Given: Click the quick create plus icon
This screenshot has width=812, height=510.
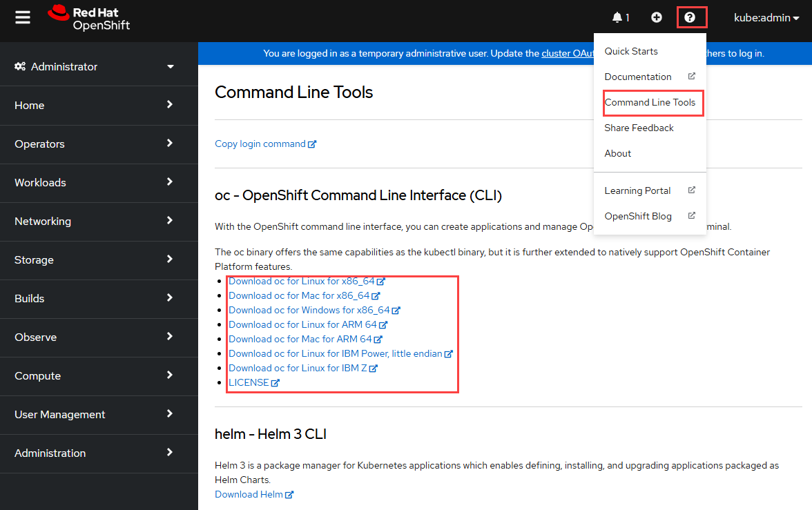Looking at the screenshot, I should point(656,17).
